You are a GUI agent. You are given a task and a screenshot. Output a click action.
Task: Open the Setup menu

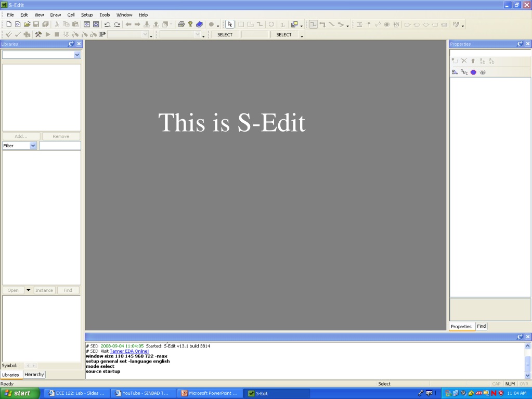pyautogui.click(x=86, y=15)
